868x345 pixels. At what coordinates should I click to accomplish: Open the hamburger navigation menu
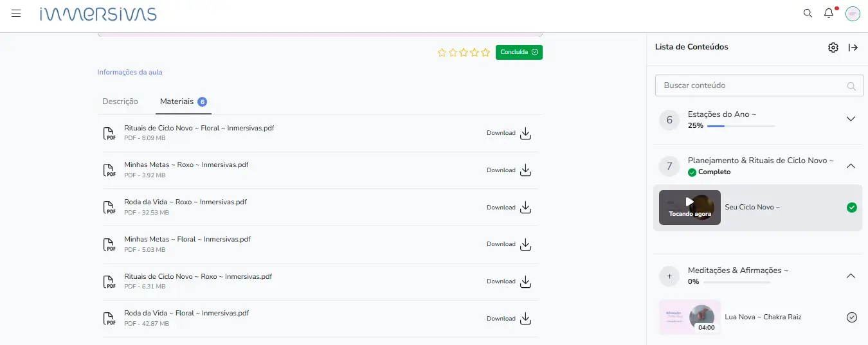click(16, 13)
